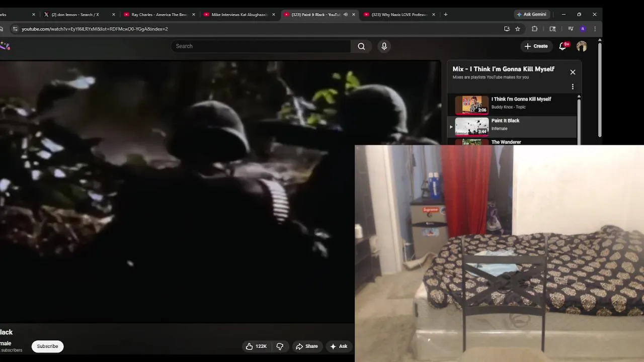The image size is (644, 362).
Task: Close the Ray Charles tab
Action: pyautogui.click(x=194, y=15)
